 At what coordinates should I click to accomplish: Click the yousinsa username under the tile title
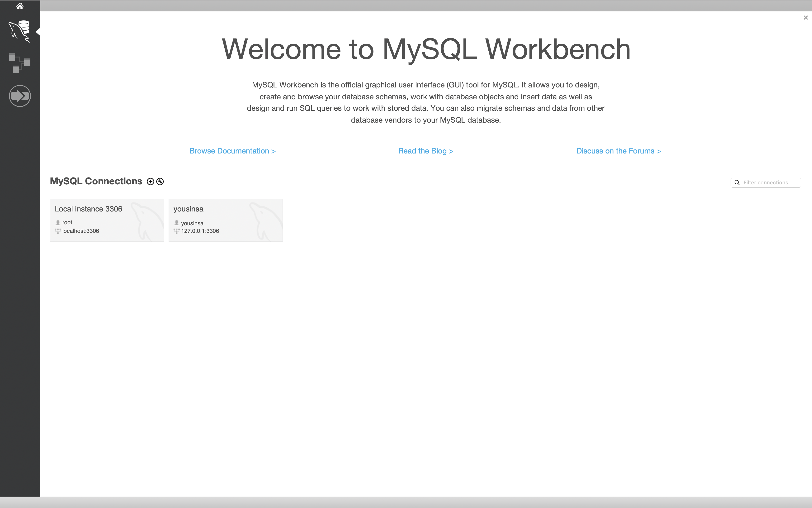(192, 223)
